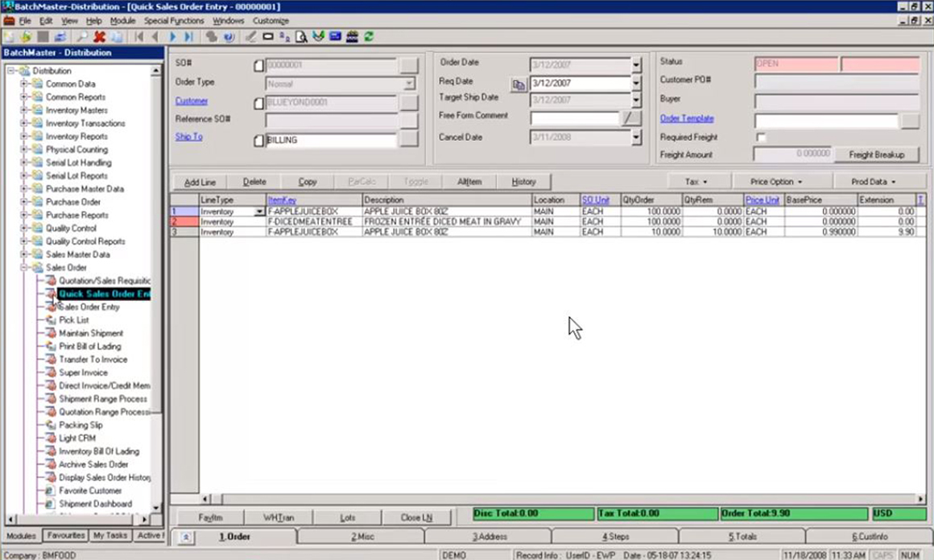Screen dimensions: 934x560
Task: Open the Special Functions menu
Action: pyautogui.click(x=175, y=20)
